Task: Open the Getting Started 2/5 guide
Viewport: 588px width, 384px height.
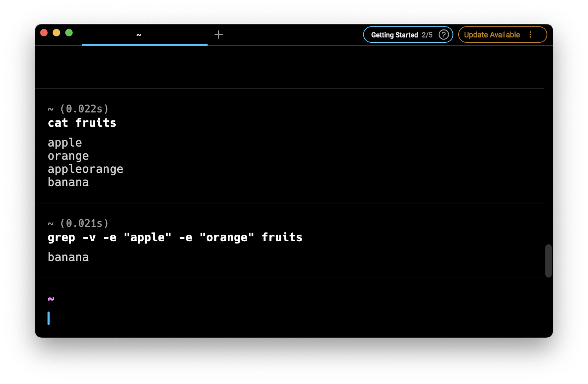Action: tap(401, 35)
